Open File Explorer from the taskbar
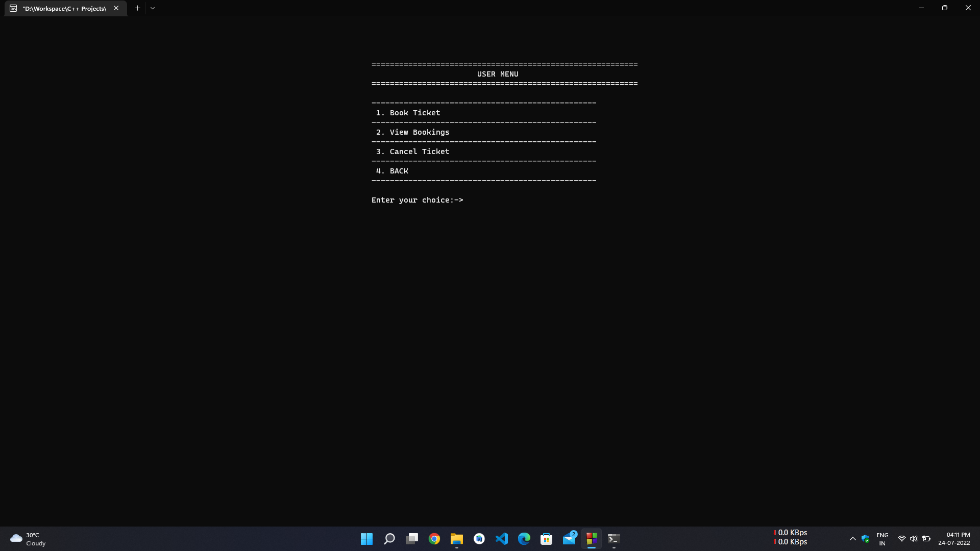Viewport: 980px width, 551px height. [456, 539]
